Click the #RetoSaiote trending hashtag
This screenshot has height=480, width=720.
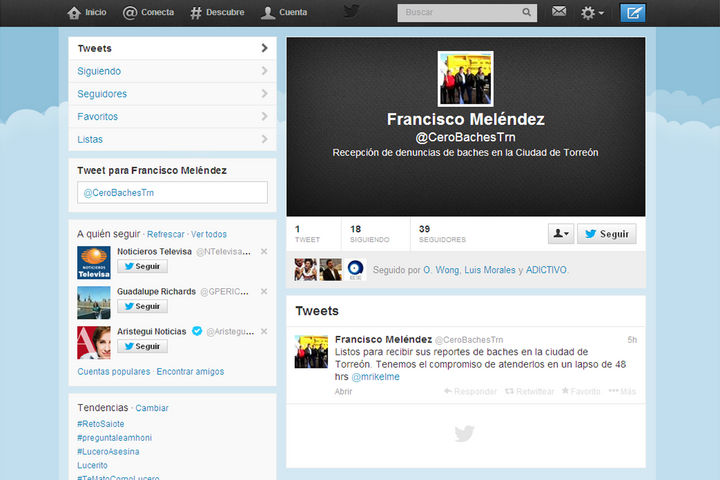point(100,424)
